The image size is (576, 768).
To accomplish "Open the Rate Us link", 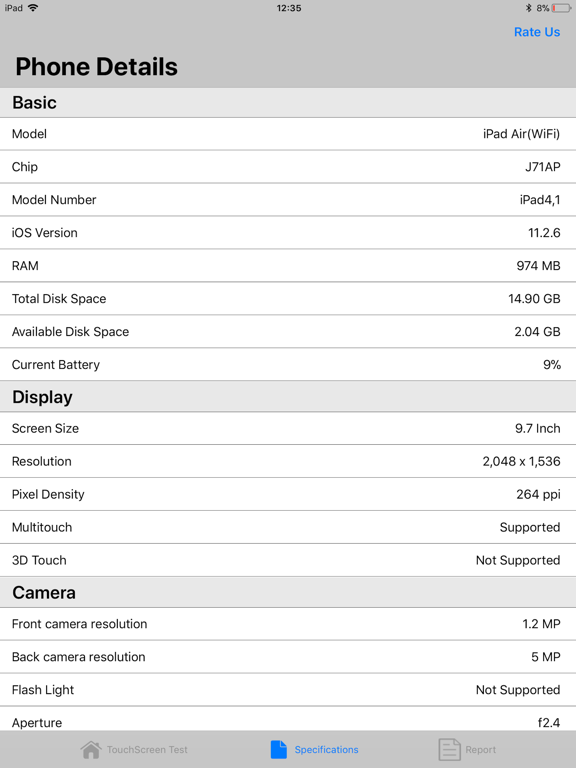I will coord(537,32).
